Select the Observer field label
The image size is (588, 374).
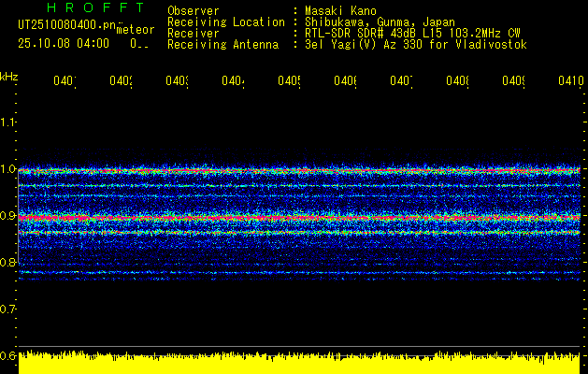click(193, 11)
